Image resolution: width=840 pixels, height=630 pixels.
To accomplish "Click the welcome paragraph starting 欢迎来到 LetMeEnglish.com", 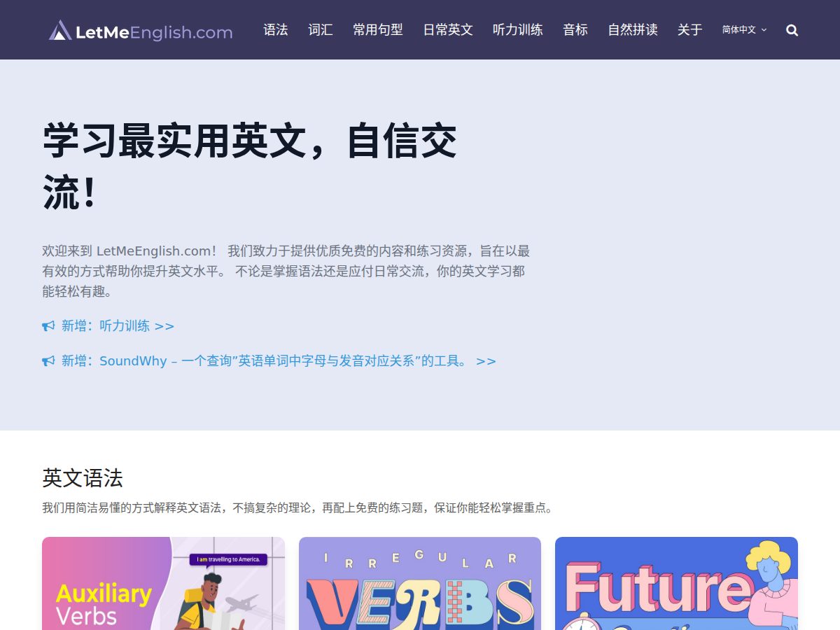I will pyautogui.click(x=286, y=271).
